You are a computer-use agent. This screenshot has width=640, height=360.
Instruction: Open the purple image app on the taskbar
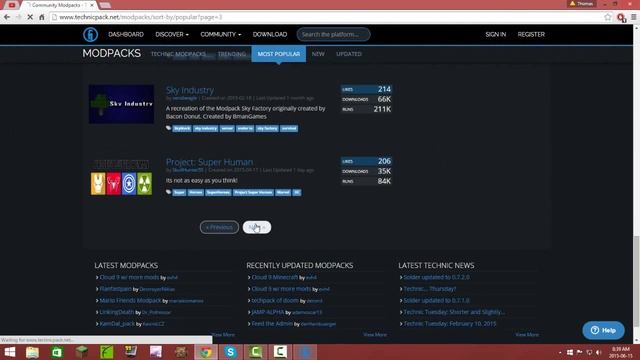pos(156,352)
